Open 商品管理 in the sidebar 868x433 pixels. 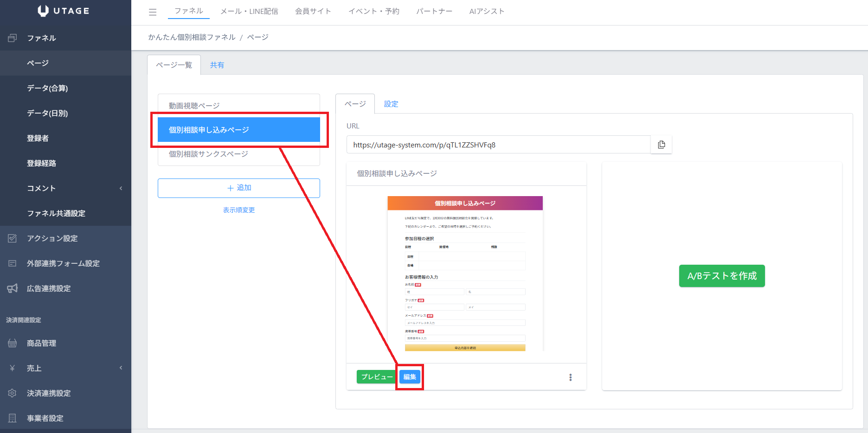tap(41, 343)
